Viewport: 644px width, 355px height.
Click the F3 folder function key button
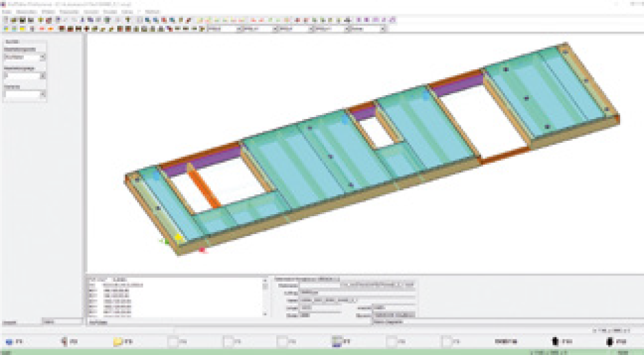click(x=123, y=341)
